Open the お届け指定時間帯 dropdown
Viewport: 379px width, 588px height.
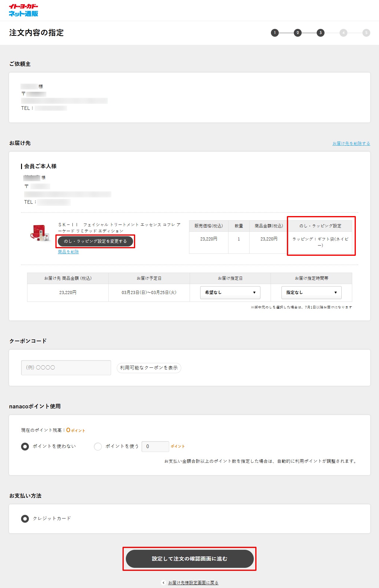(x=311, y=292)
